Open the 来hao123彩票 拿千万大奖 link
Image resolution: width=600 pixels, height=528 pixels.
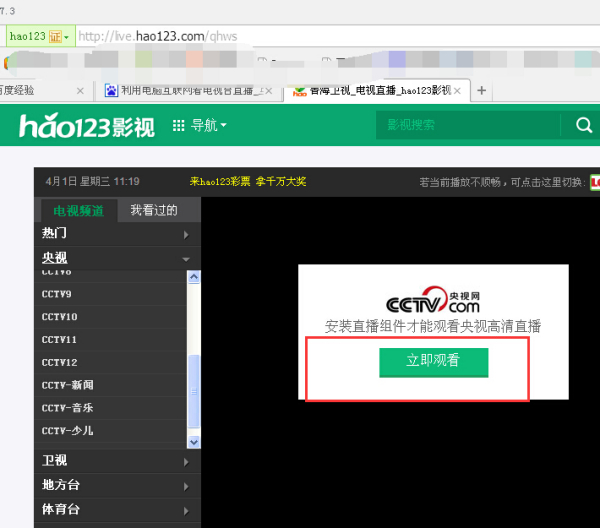click(248, 181)
